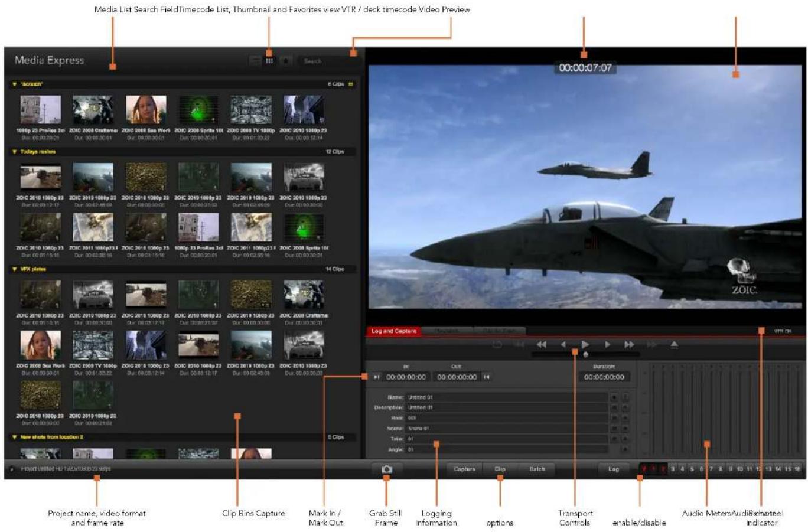Enable audio channel 3
The image size is (808, 532).
[672, 469]
